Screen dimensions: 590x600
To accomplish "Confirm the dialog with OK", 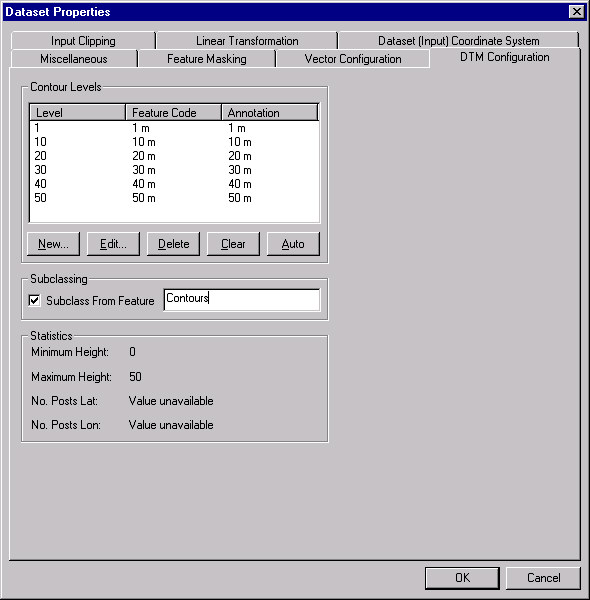I will coord(462,578).
